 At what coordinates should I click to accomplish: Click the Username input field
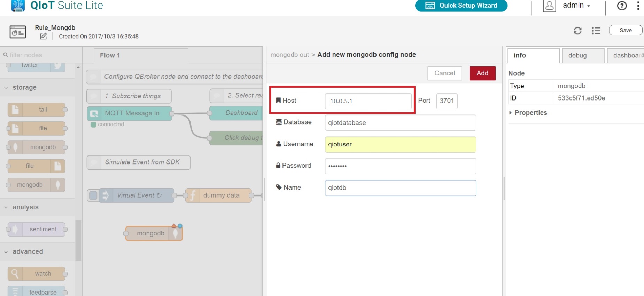pos(401,145)
